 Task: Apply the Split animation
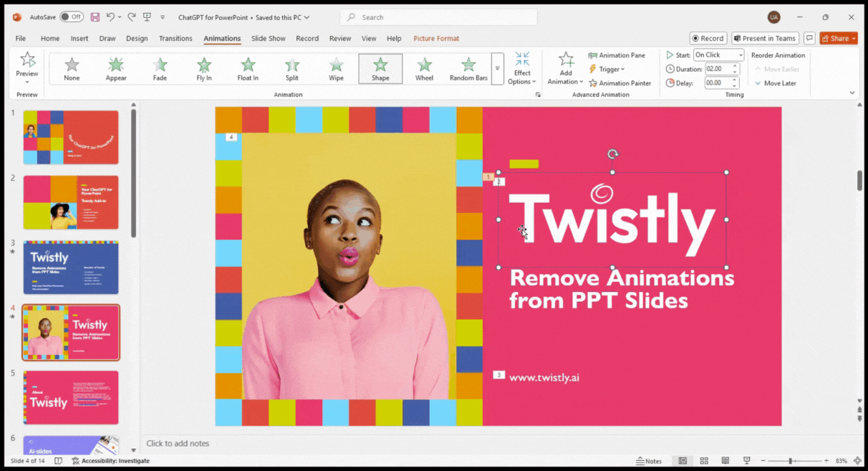292,69
